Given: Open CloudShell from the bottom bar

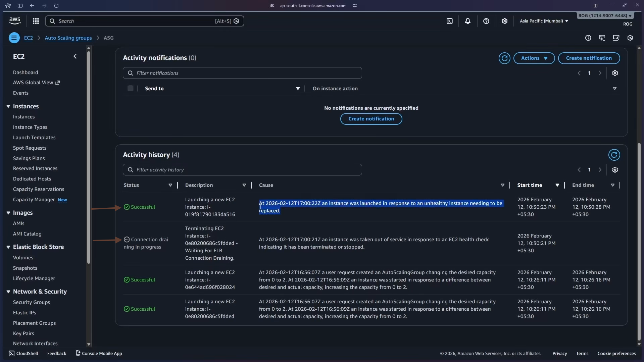Looking at the screenshot, I should (x=23, y=353).
